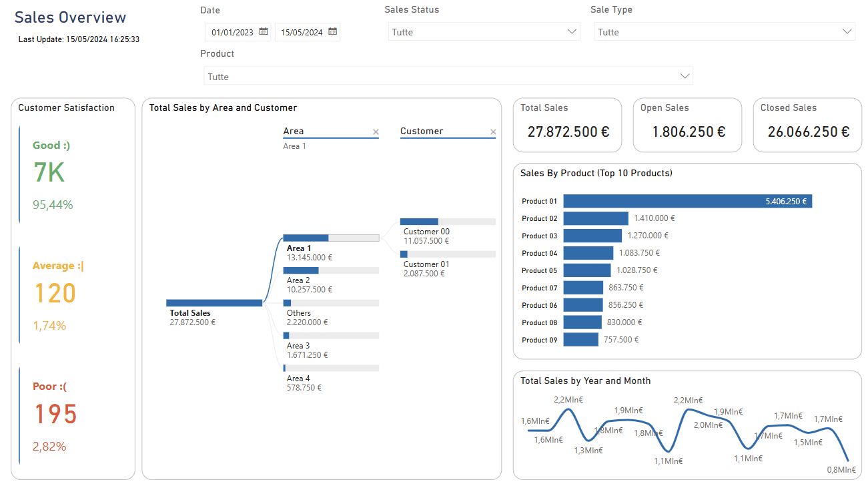Select the Area level header in the tree
This screenshot has height=484, width=868.
pos(294,131)
